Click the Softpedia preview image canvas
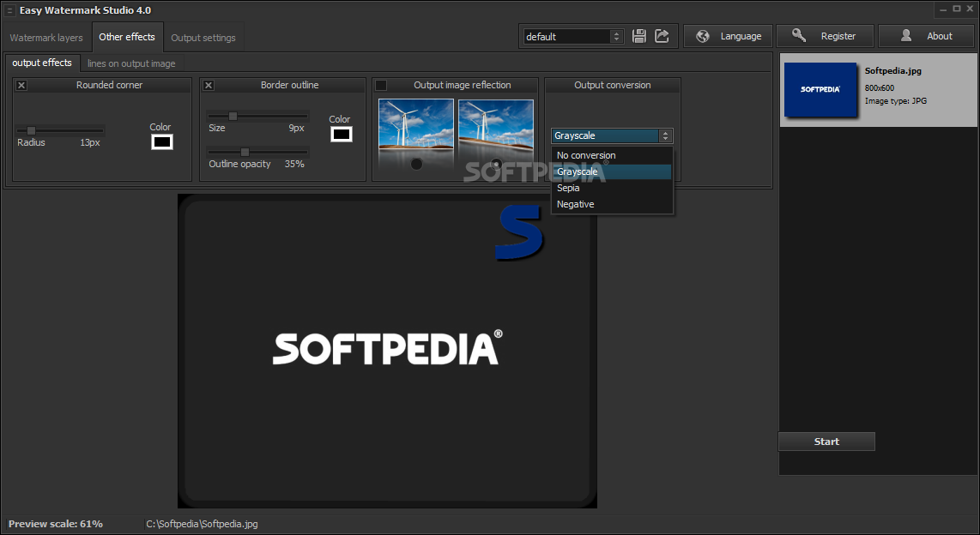This screenshot has height=535, width=980. tap(388, 351)
